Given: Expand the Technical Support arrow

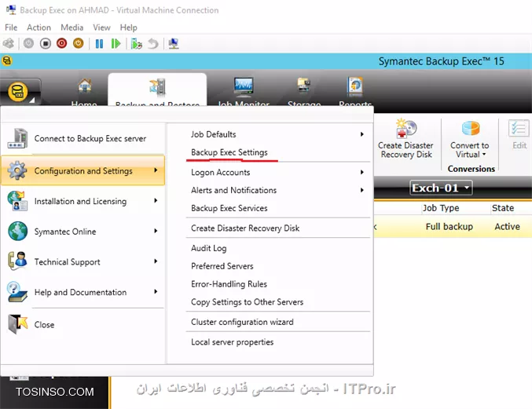Looking at the screenshot, I should pyautogui.click(x=156, y=261).
